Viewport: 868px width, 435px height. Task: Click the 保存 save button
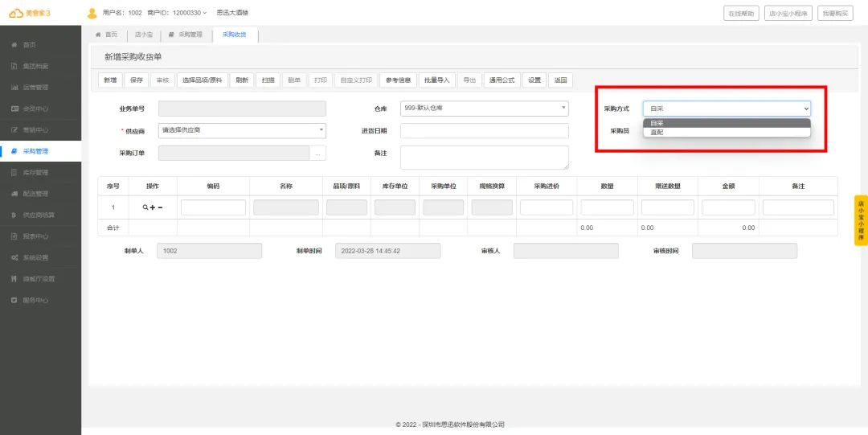[137, 80]
